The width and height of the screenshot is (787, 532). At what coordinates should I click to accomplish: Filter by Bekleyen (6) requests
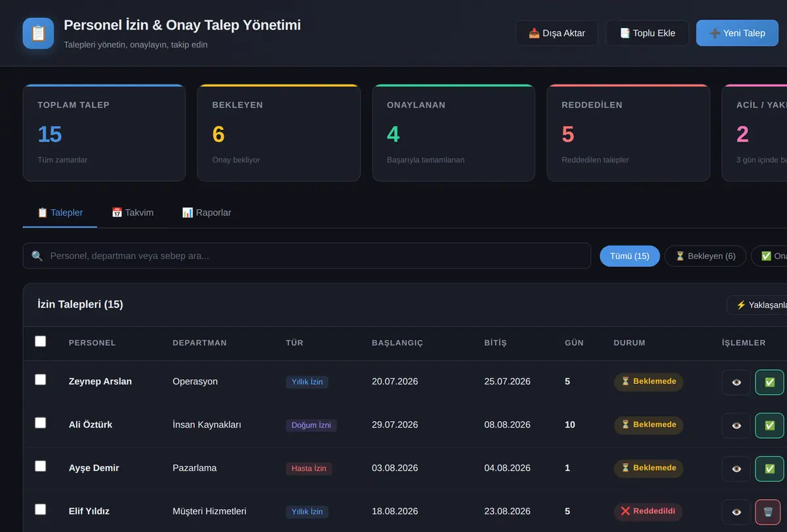tap(705, 256)
